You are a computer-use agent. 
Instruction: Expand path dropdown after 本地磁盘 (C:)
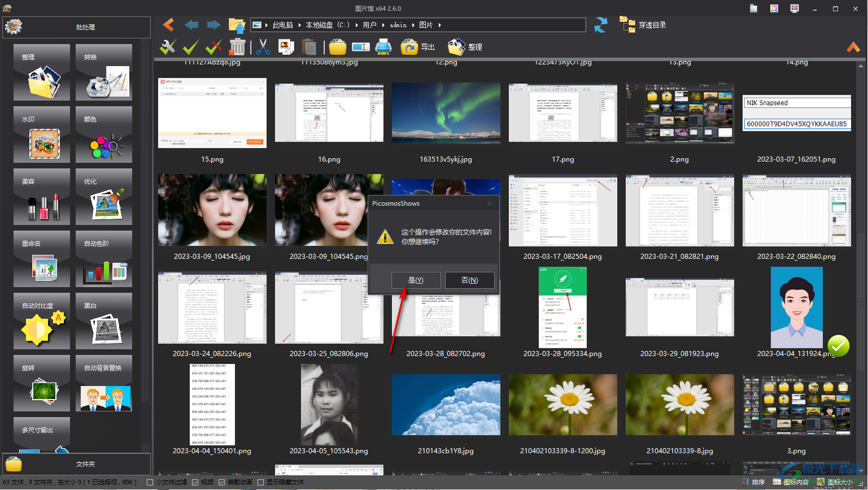(356, 25)
